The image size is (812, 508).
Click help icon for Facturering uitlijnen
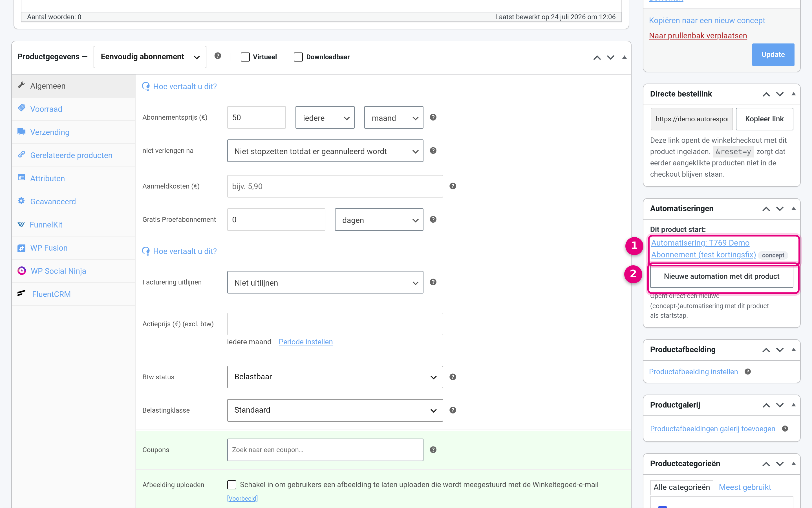click(x=433, y=282)
